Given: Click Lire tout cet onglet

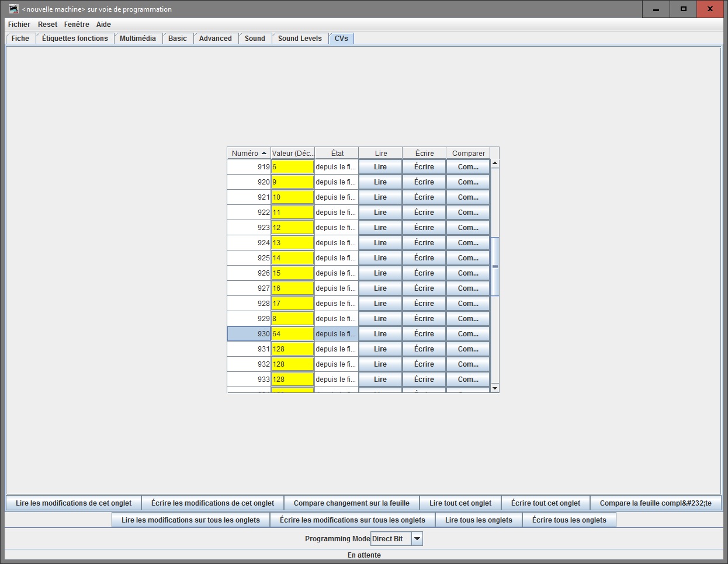Looking at the screenshot, I should pyautogui.click(x=460, y=503).
